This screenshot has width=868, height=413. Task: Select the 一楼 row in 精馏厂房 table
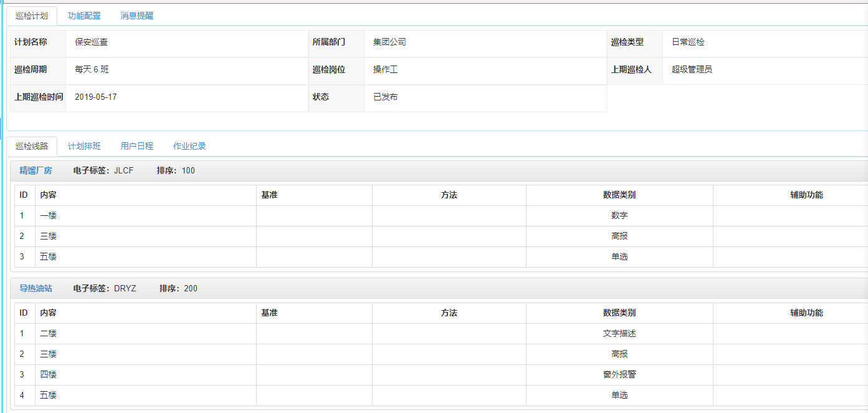(441, 215)
